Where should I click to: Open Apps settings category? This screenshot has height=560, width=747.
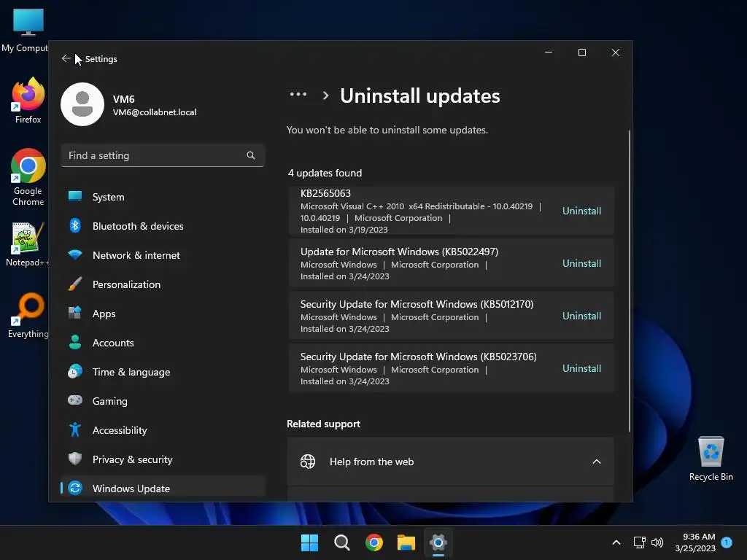[x=163, y=314]
